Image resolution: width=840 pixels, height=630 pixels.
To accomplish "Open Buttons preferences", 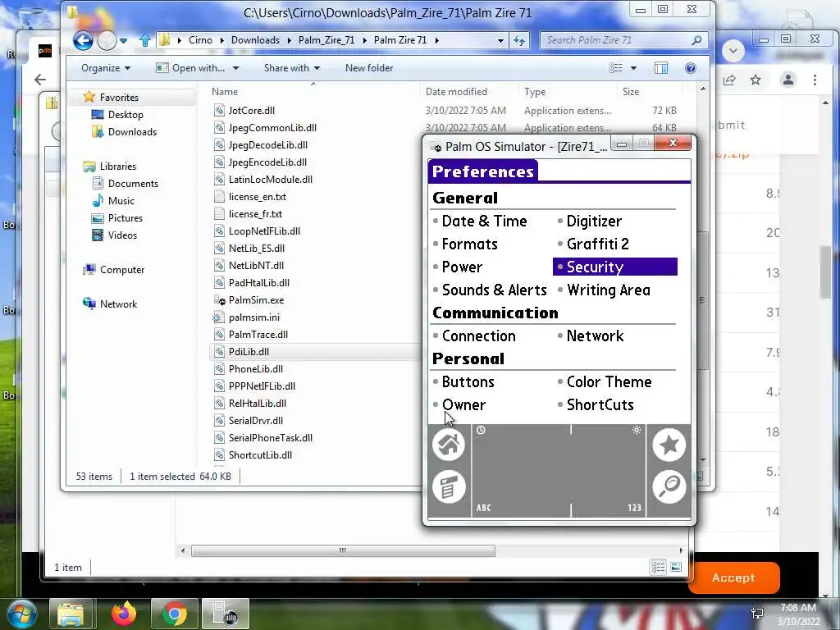I will (468, 382).
